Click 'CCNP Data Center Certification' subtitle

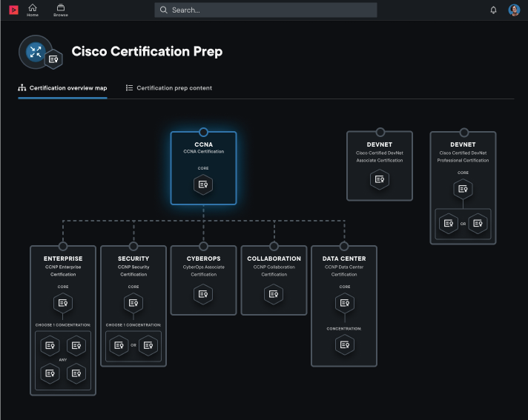[x=344, y=270]
